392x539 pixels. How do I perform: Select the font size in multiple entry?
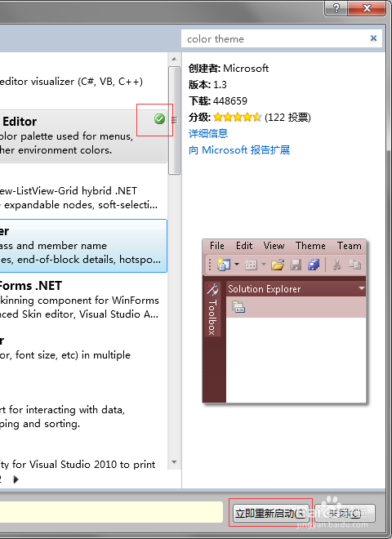(83, 354)
